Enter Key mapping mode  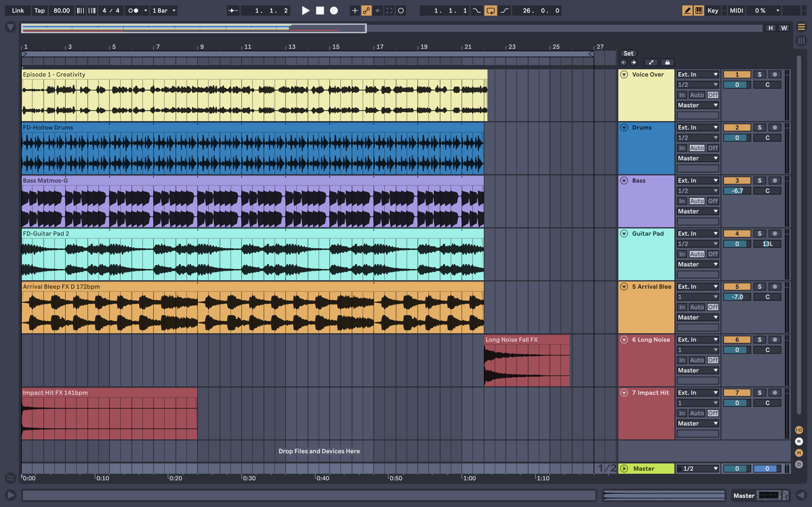click(x=713, y=10)
